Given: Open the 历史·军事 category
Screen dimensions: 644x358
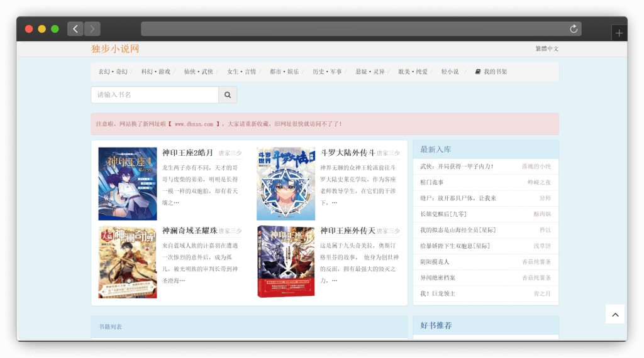Looking at the screenshot, I should tap(327, 72).
